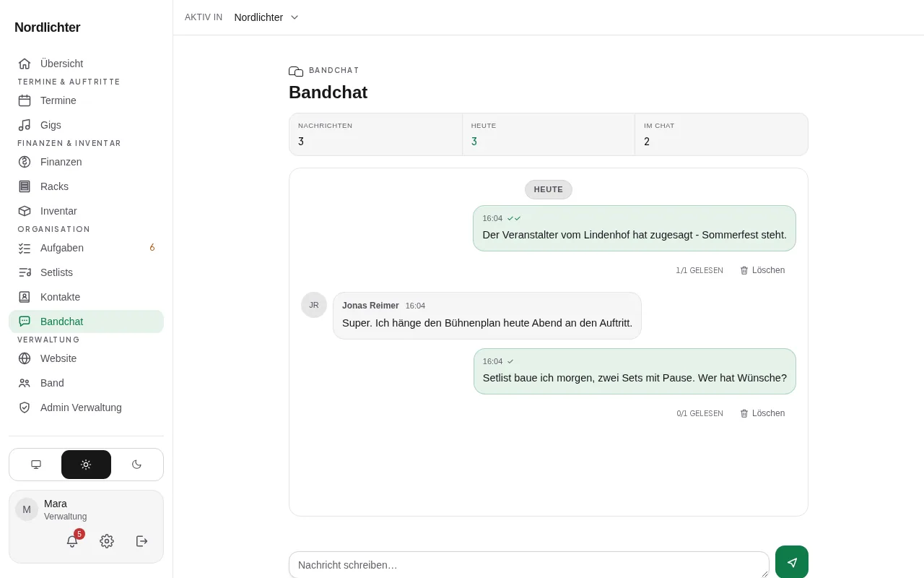Open Mara's user profile name

tap(56, 504)
